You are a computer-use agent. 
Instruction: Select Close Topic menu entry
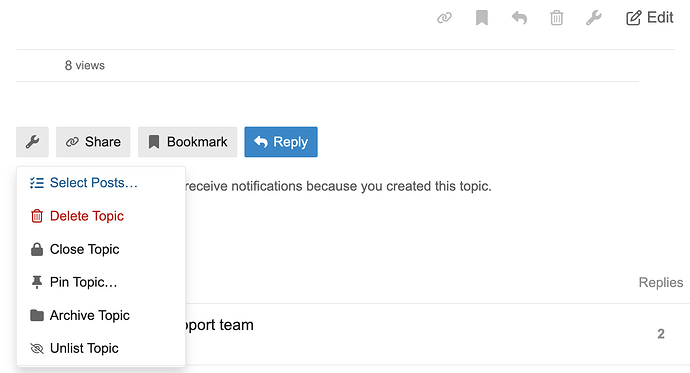pyautogui.click(x=101, y=249)
